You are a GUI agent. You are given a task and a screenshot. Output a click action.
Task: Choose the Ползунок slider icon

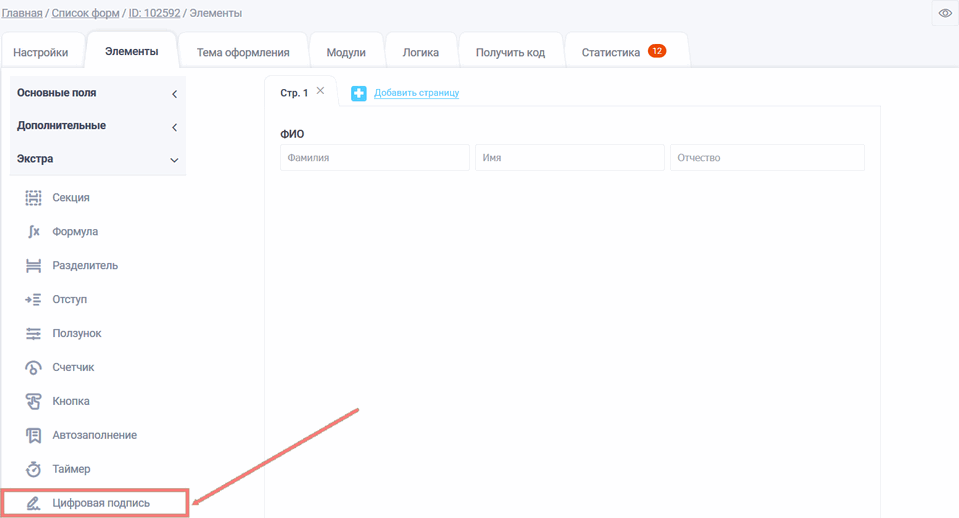point(33,334)
